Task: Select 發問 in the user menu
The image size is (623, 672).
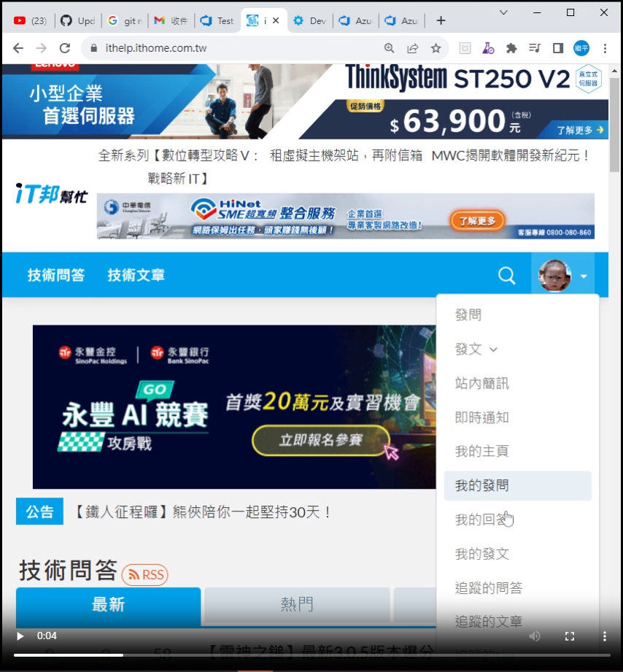Action: (468, 315)
